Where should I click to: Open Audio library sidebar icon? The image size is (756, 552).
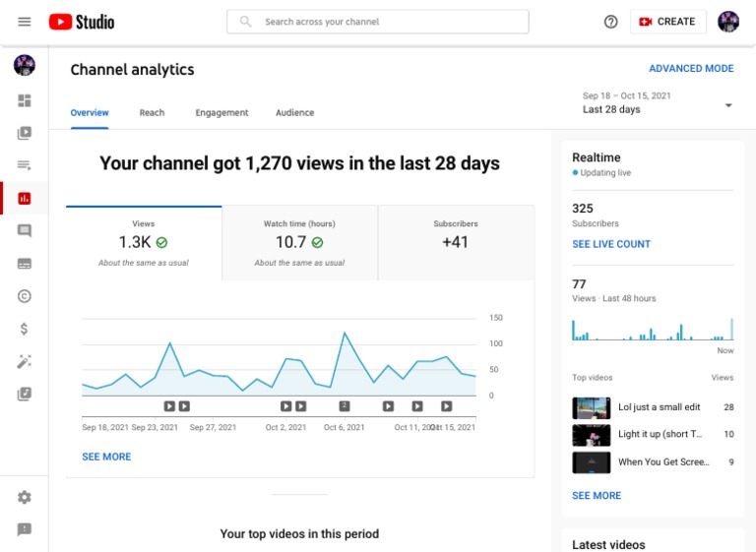coord(24,394)
